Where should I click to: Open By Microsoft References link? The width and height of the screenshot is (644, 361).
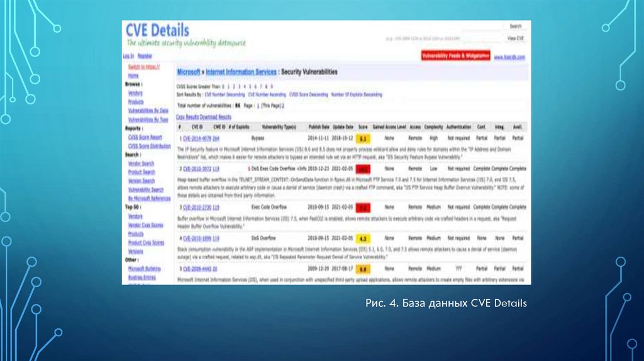149,198
